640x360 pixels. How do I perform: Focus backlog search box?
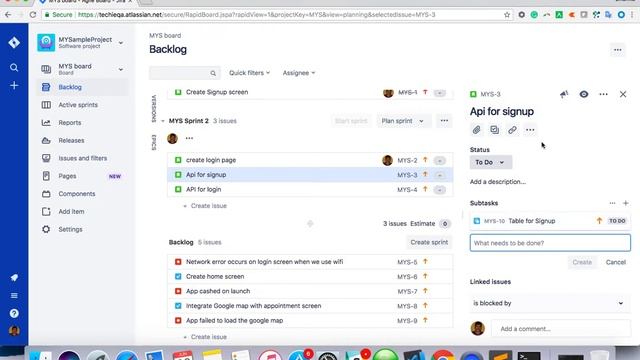(x=184, y=73)
